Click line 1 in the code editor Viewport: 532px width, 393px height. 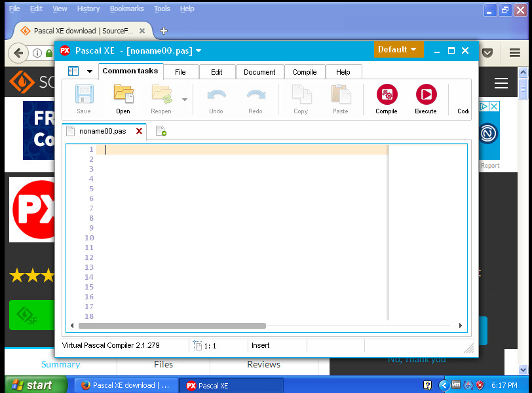click(242, 149)
